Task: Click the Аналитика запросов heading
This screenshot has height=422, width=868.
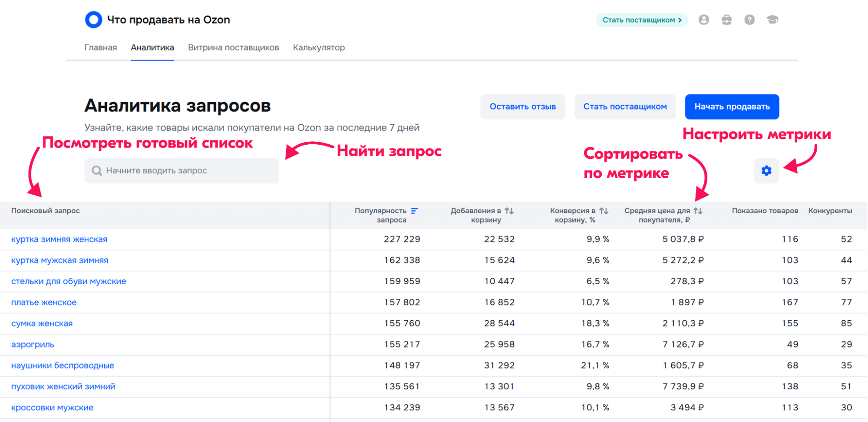Action: (x=178, y=106)
